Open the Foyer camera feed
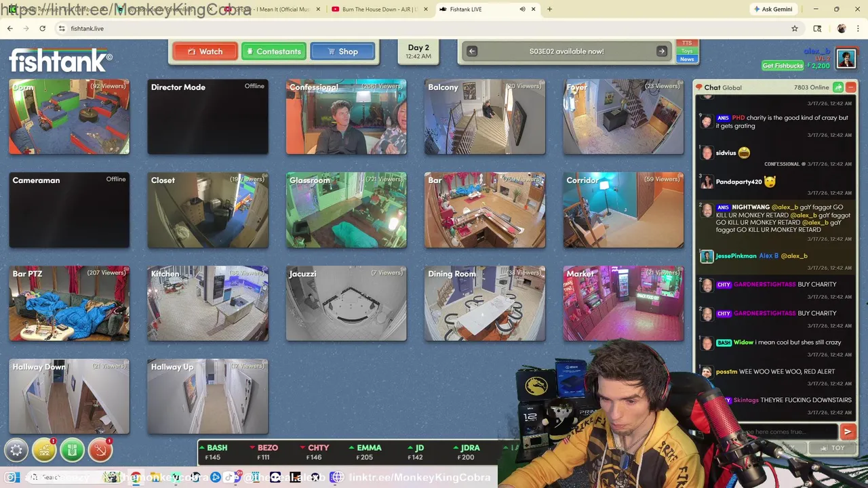The image size is (868, 488). pos(623,117)
